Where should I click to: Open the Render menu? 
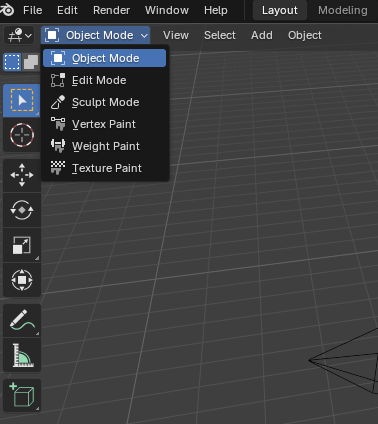[111, 10]
